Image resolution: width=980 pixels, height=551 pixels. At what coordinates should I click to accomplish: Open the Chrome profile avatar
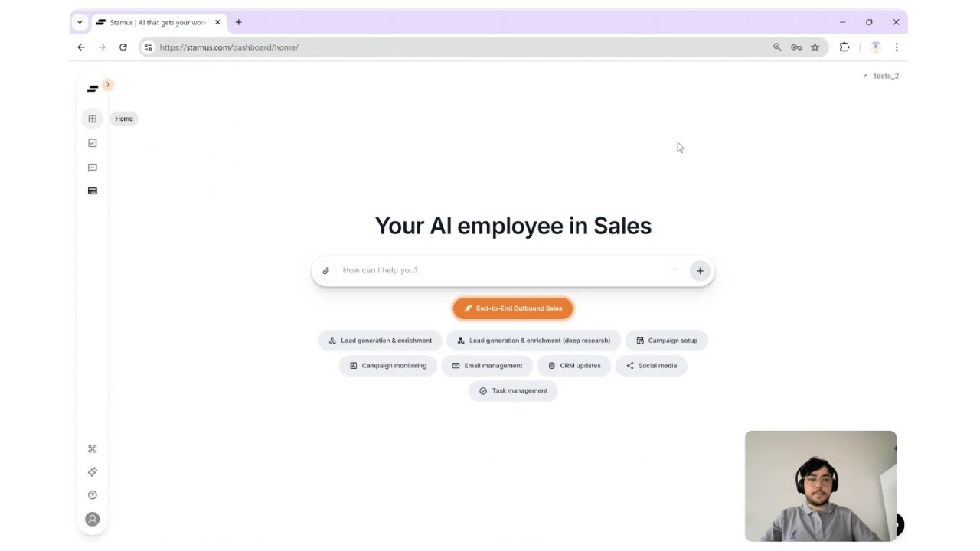coord(876,47)
